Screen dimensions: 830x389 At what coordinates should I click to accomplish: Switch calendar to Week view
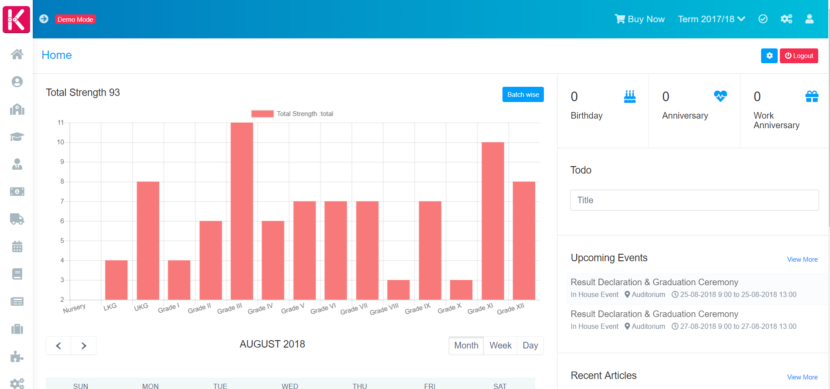tap(500, 346)
